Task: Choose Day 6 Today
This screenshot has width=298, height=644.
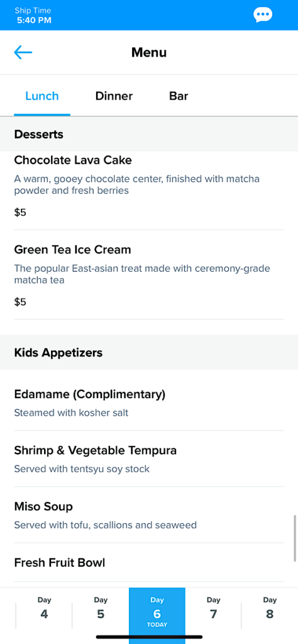Action: pos(157,613)
